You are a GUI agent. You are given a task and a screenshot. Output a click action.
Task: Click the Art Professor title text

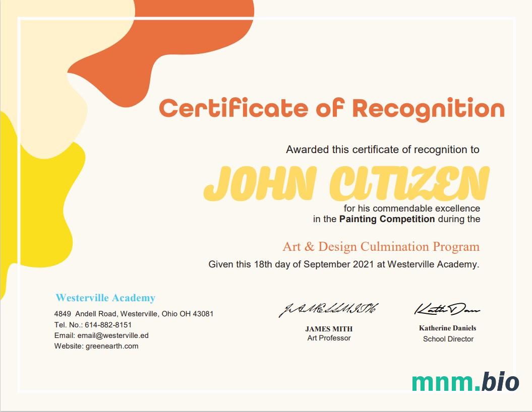tap(329, 338)
